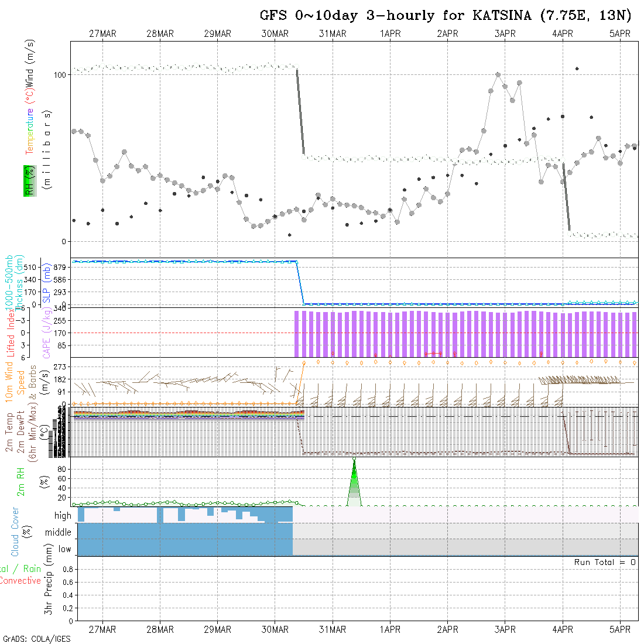Click the 2APR label on bottom axis

tap(447, 629)
